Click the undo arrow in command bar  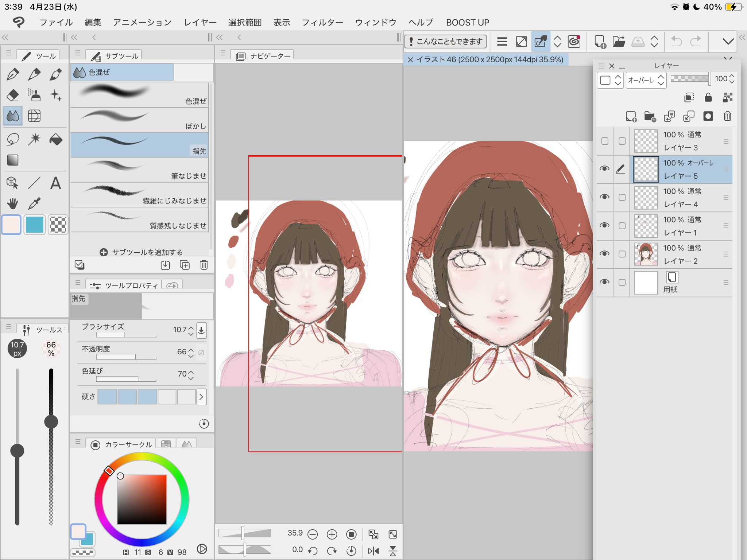[676, 42]
